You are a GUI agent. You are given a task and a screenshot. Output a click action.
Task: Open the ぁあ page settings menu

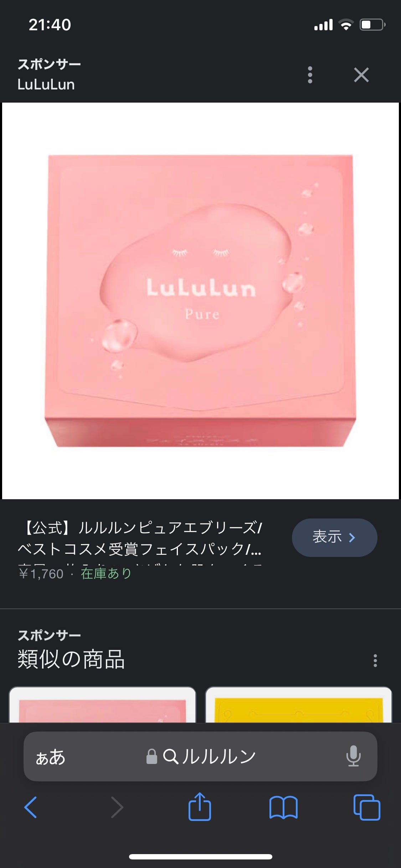pos(51,757)
